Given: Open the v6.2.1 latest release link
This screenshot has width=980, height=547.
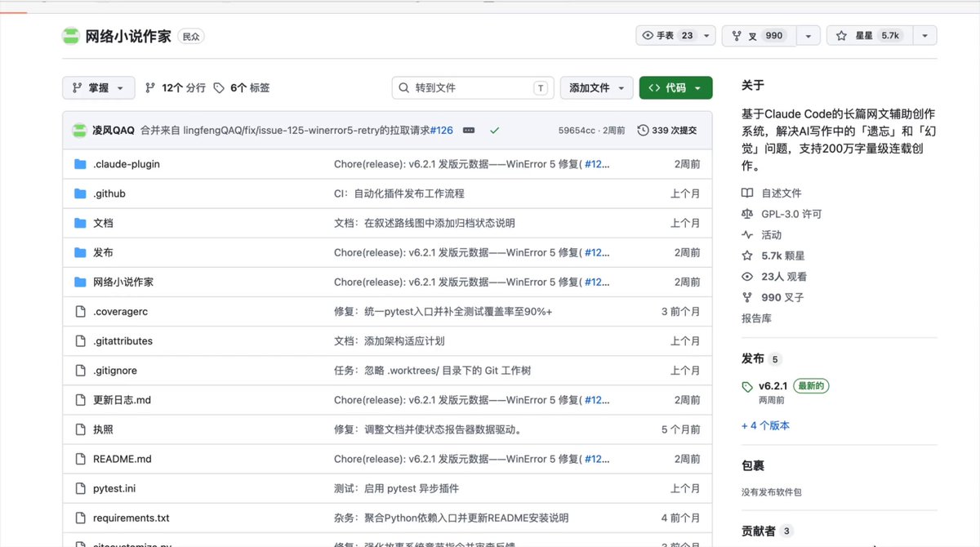Looking at the screenshot, I should point(773,386).
